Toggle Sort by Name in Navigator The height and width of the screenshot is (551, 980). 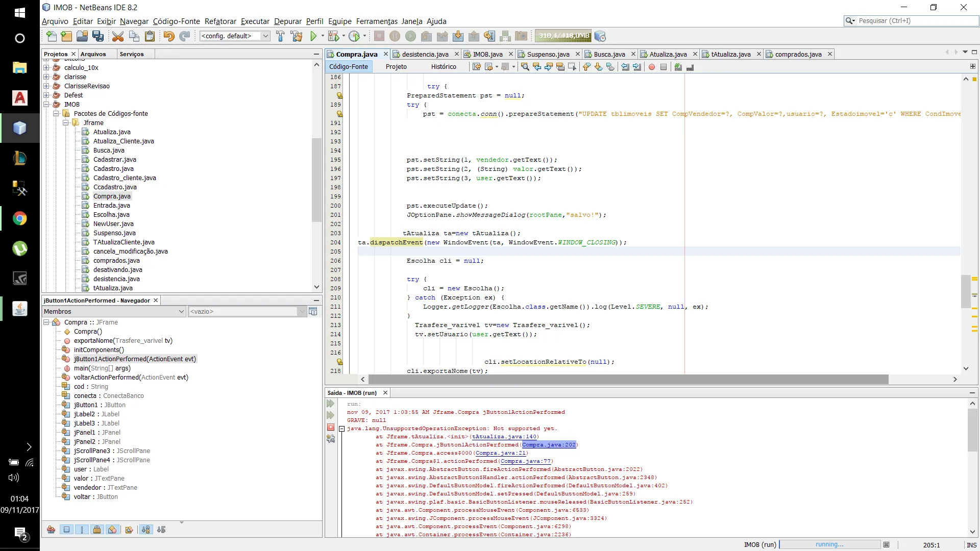pyautogui.click(x=146, y=530)
